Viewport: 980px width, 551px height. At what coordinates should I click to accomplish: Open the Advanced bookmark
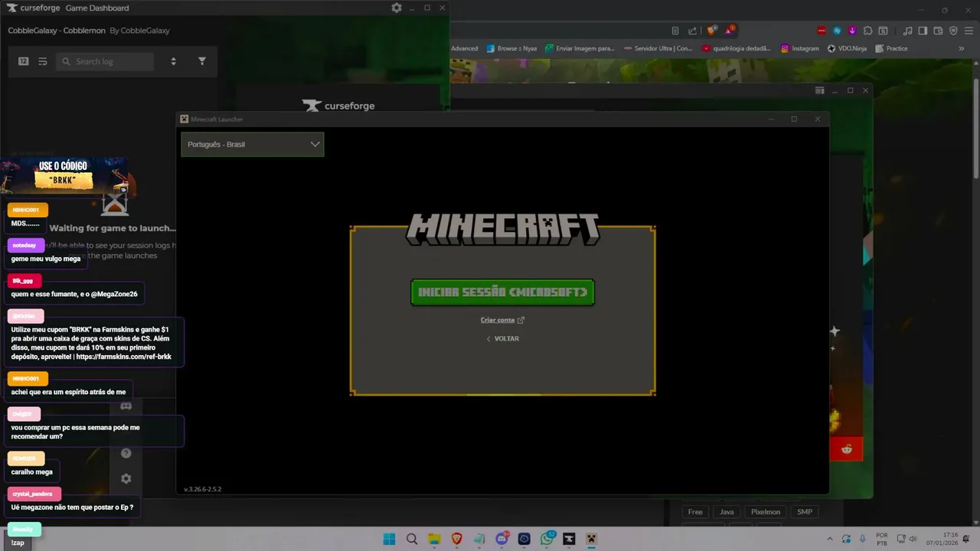point(464,48)
